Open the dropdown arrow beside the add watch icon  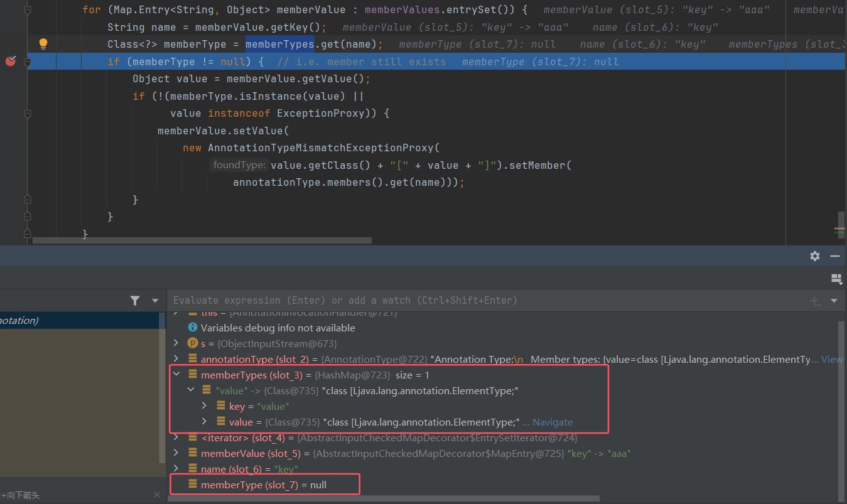[834, 301]
